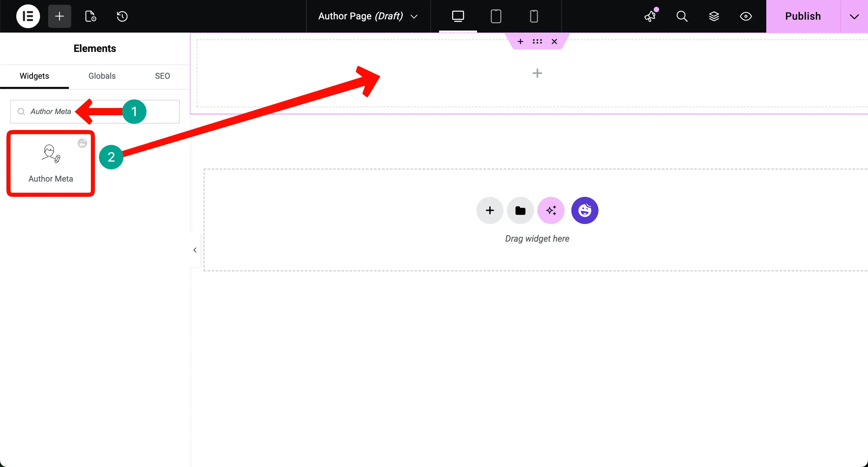This screenshot has width=868, height=467.
Task: Expand the Publish options chevron
Action: click(854, 16)
